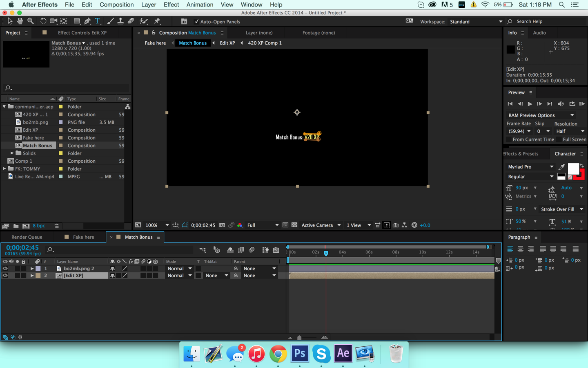Hide the bo2mb.png 2 layer
The image size is (588, 368).
(5, 269)
